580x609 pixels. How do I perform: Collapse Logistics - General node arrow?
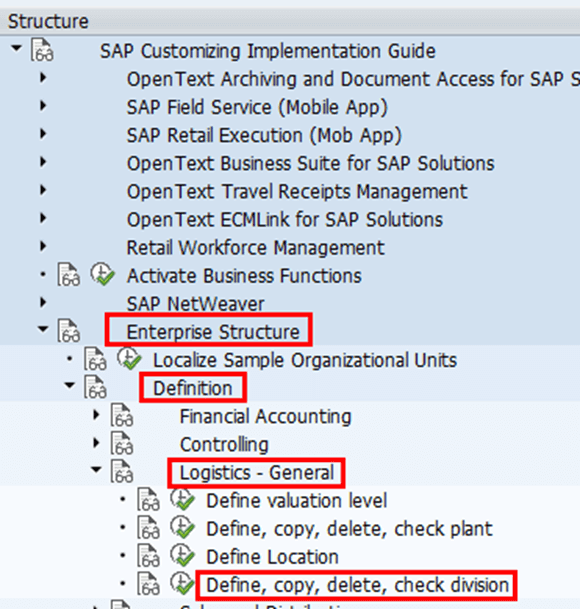96,470
